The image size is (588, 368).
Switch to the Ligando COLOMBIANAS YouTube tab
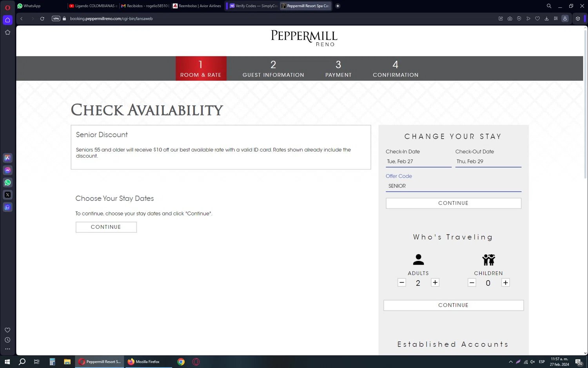(x=93, y=6)
